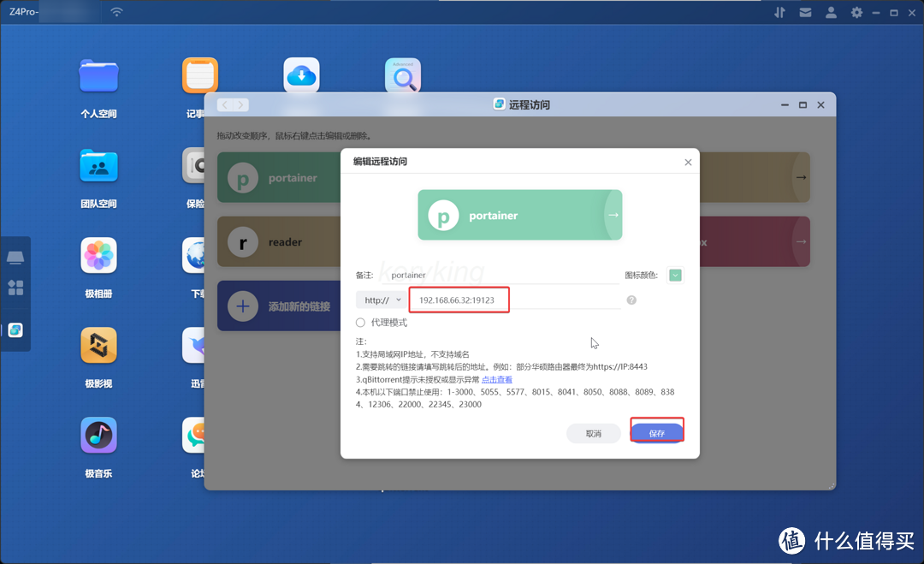Screen dimensions: 924x564
Task: Click the IP address input field
Action: point(459,300)
